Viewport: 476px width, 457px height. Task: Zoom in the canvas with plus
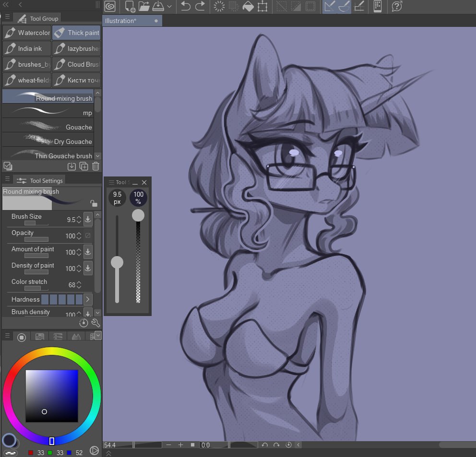[180, 445]
